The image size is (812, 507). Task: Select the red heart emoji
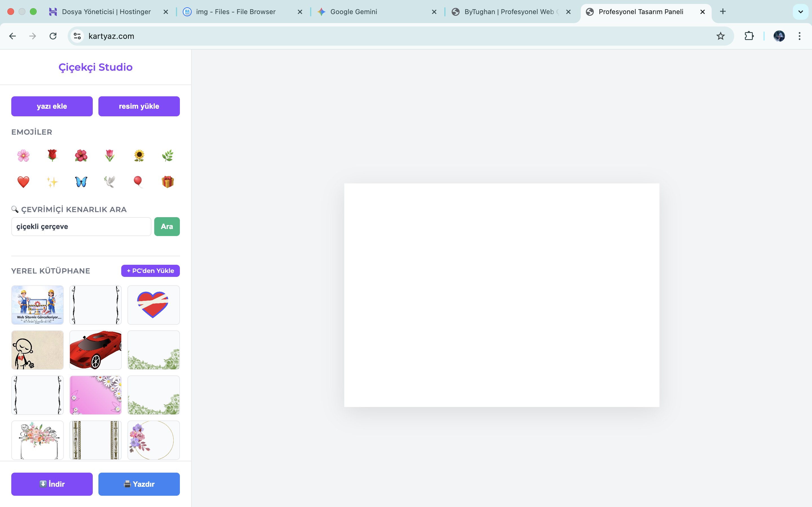[x=23, y=182]
